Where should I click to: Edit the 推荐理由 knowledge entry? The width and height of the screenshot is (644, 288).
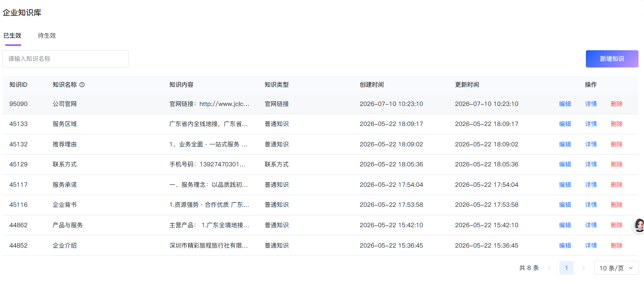[565, 144]
